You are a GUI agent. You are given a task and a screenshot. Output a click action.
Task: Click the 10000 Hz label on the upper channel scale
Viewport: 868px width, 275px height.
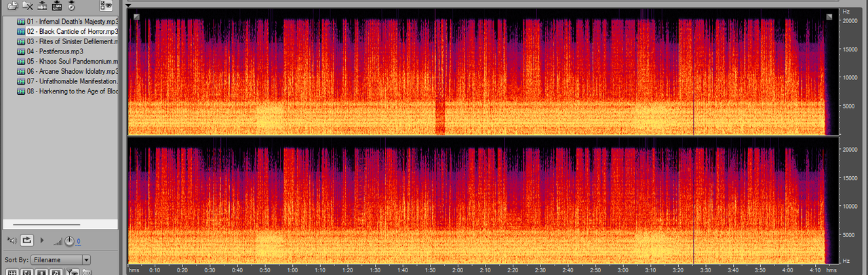coord(851,77)
